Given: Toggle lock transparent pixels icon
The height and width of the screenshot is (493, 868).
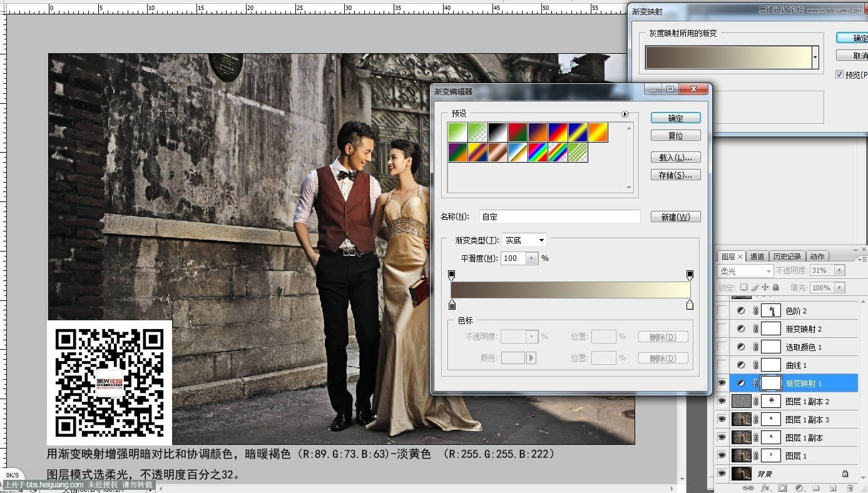Looking at the screenshot, I should 744,288.
